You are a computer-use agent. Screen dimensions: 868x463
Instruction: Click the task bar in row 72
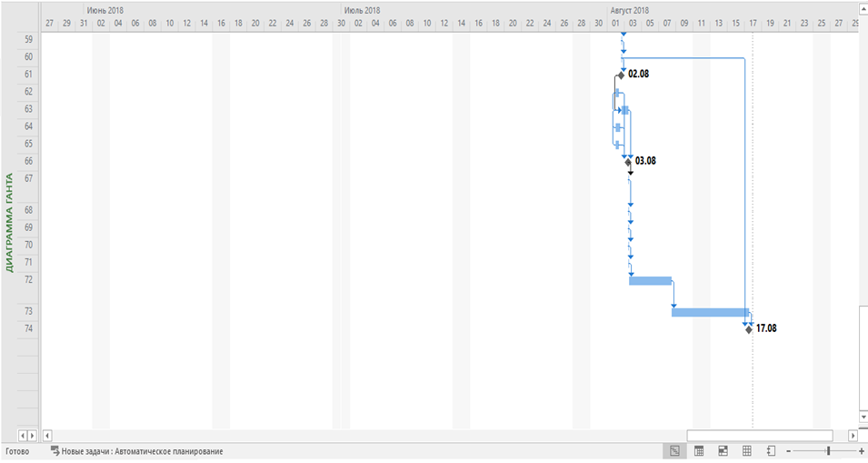pyautogui.click(x=650, y=280)
